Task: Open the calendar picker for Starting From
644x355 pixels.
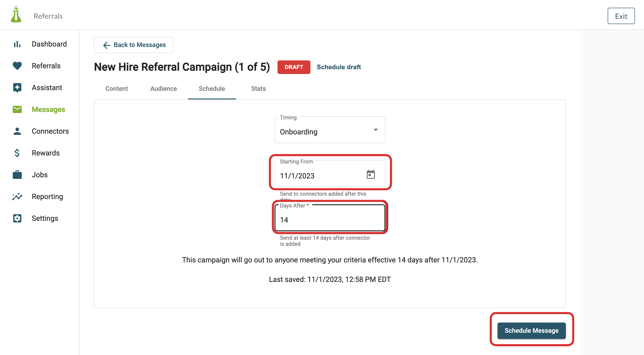Action: pos(371,174)
